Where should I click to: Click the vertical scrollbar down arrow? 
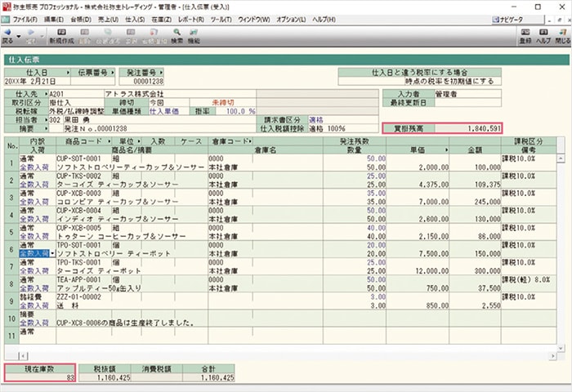561,348
